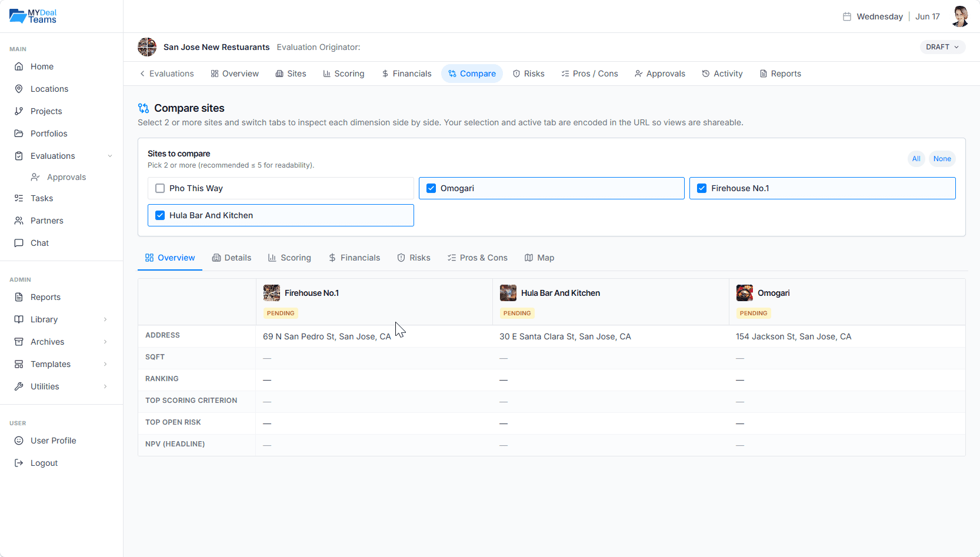Expand the Utilities submenu chevron
This screenshot has width=980, height=557.
(105, 386)
